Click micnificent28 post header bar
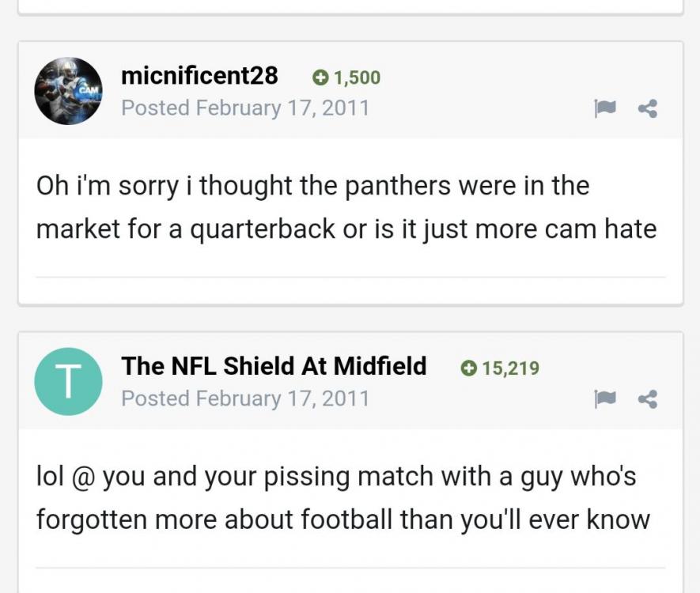The height and width of the screenshot is (593, 700). coord(350,91)
